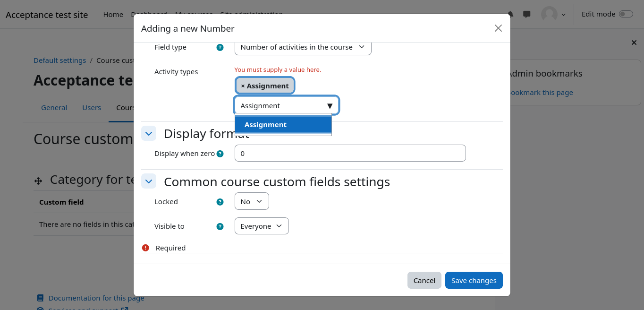Open the Visible to dropdown
This screenshot has width=644, height=310.
[x=262, y=226]
